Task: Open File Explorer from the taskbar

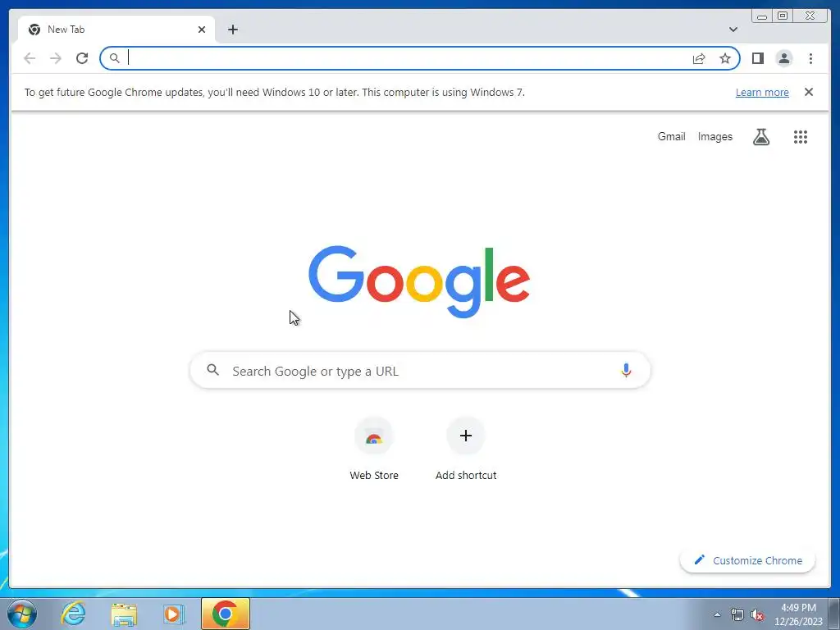Action: tap(124, 614)
